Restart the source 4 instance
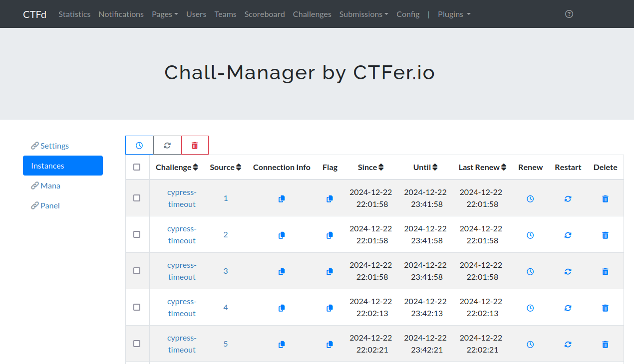634x364 pixels. click(568, 308)
